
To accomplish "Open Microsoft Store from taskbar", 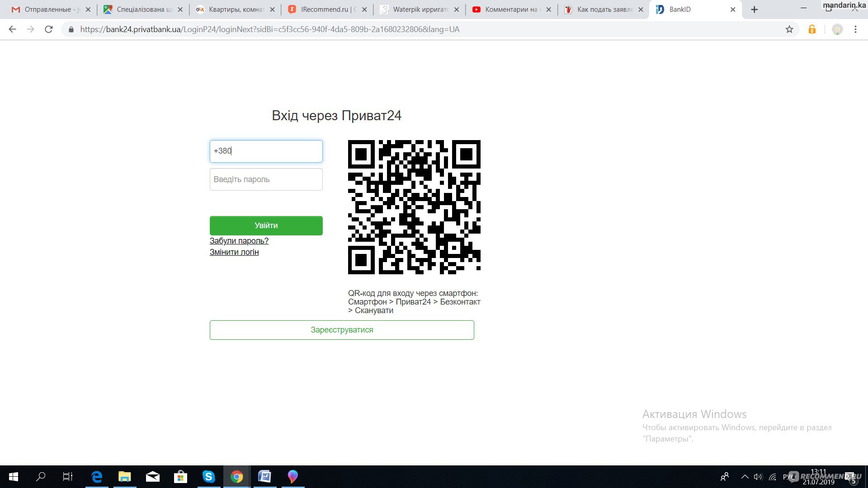I will point(181,477).
